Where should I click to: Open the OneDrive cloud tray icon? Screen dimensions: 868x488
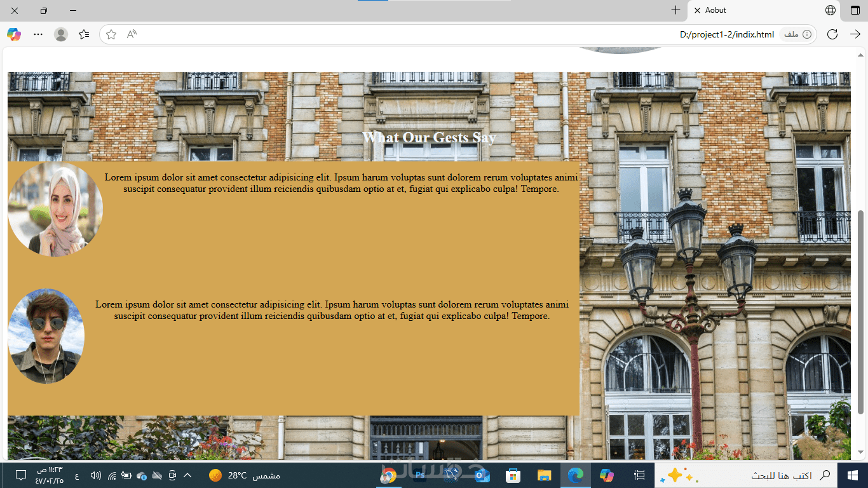click(x=142, y=475)
